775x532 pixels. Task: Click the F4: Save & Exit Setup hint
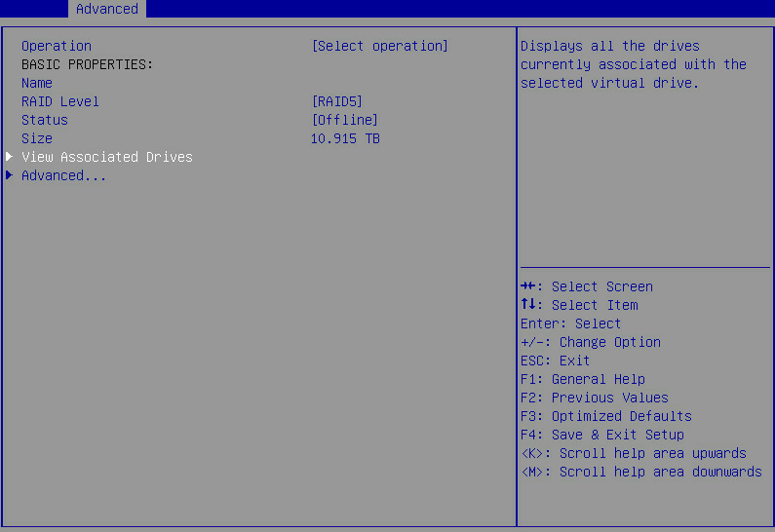click(602, 435)
